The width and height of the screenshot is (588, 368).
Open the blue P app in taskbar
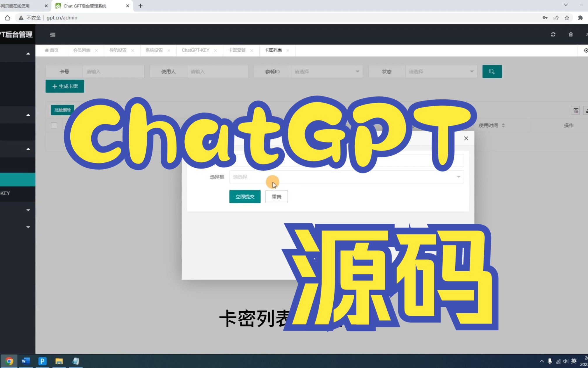click(42, 361)
